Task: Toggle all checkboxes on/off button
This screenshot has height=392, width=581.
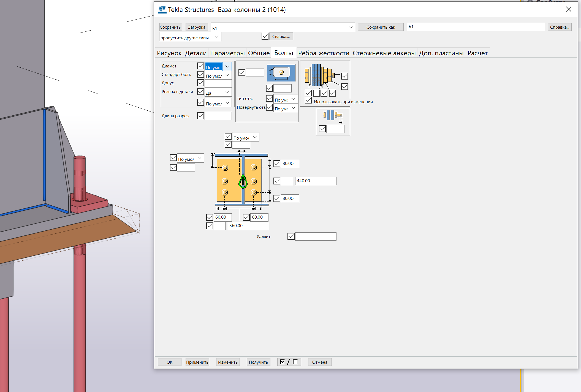Action: coord(289,362)
